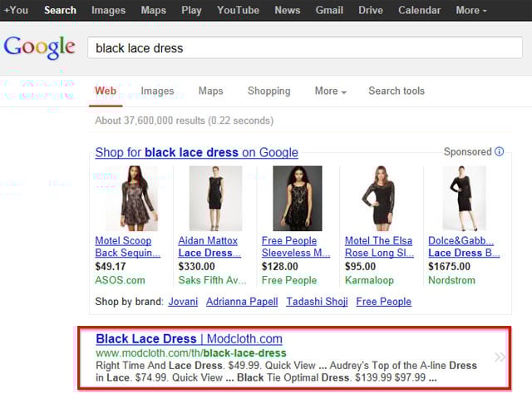Click the ASOS.com store name
Screen dimensions: 532x394
click(120, 280)
